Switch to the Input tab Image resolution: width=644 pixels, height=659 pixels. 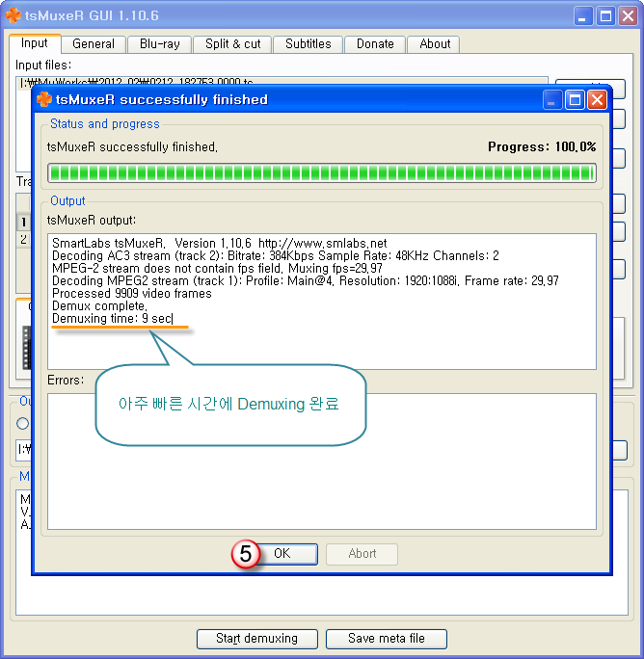[x=35, y=43]
